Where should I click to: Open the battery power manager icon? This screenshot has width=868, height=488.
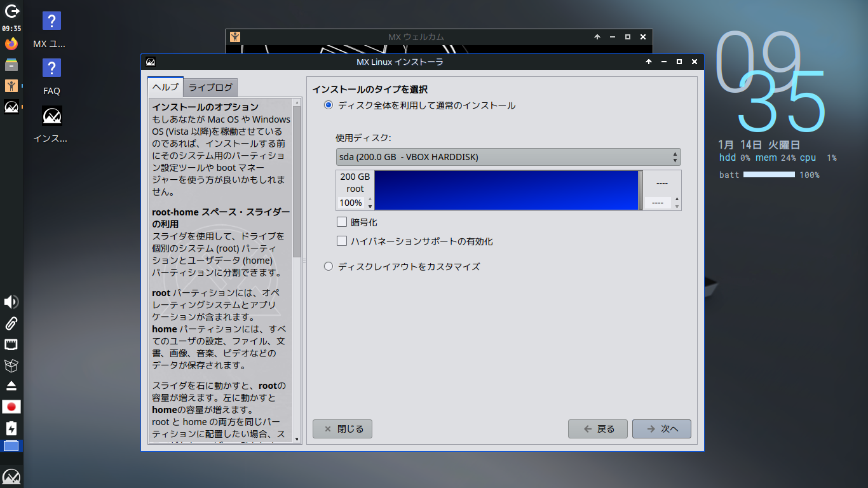pyautogui.click(x=11, y=428)
